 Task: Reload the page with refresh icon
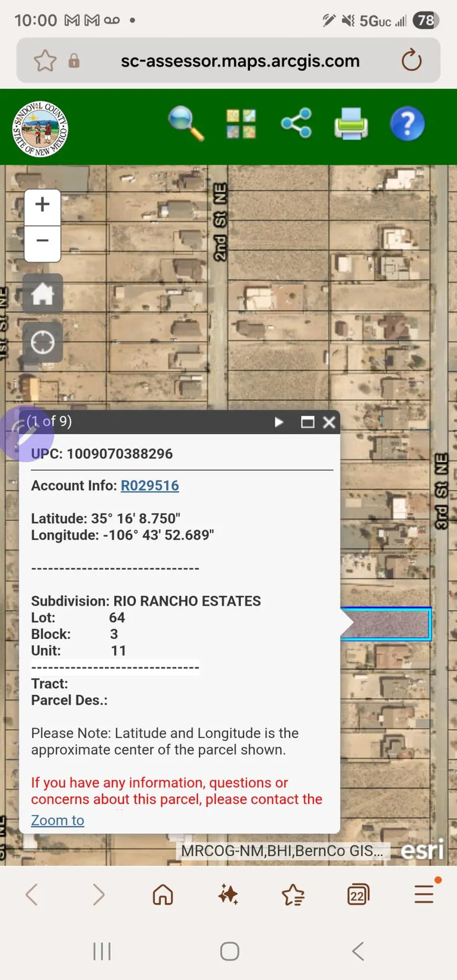412,60
